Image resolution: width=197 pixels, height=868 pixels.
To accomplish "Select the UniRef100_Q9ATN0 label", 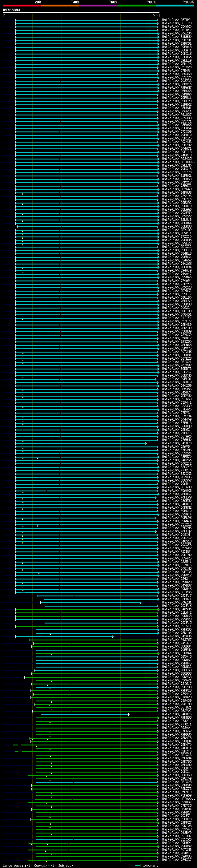I will click(x=177, y=555).
